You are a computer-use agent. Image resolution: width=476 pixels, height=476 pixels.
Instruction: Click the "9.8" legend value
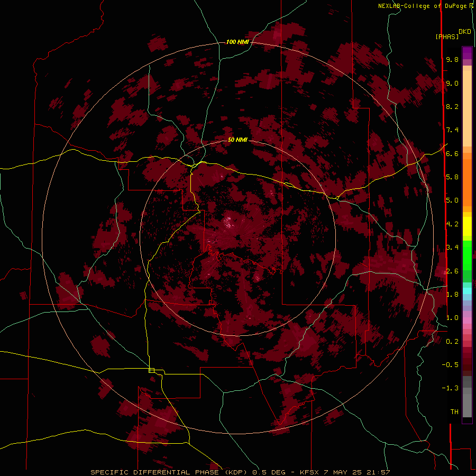pyautogui.click(x=452, y=60)
